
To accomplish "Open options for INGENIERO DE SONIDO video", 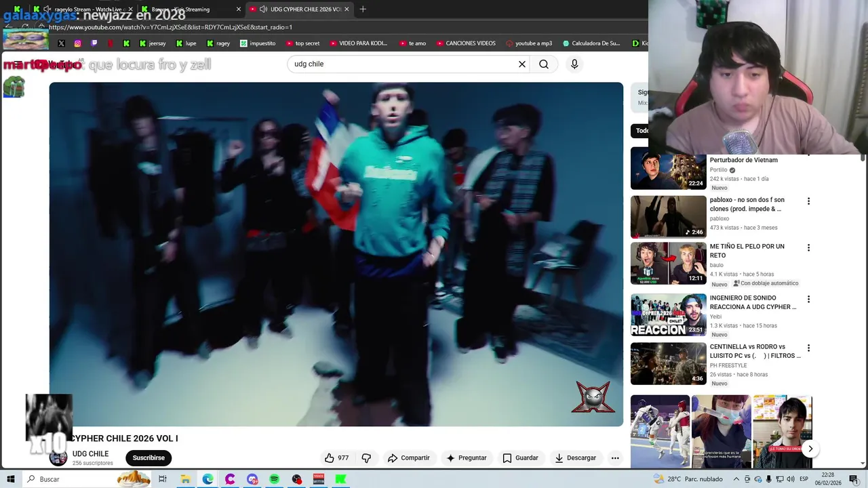I will pos(808,299).
